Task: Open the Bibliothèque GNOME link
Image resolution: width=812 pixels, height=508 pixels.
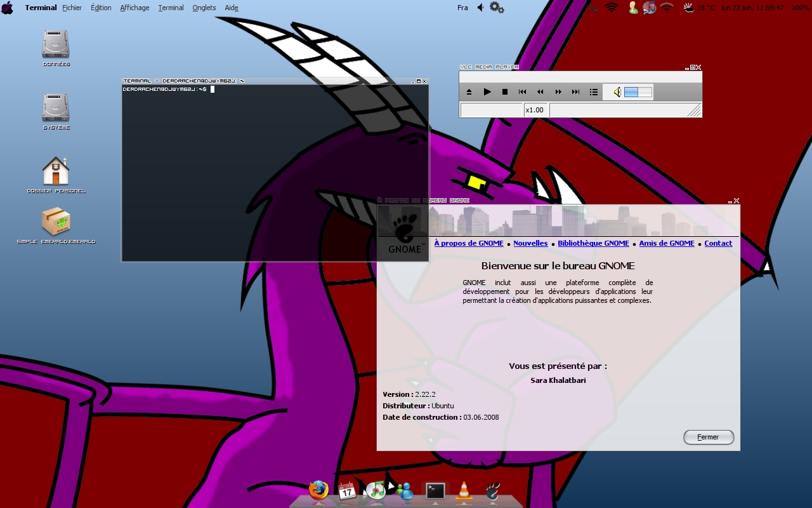Action: (593, 243)
